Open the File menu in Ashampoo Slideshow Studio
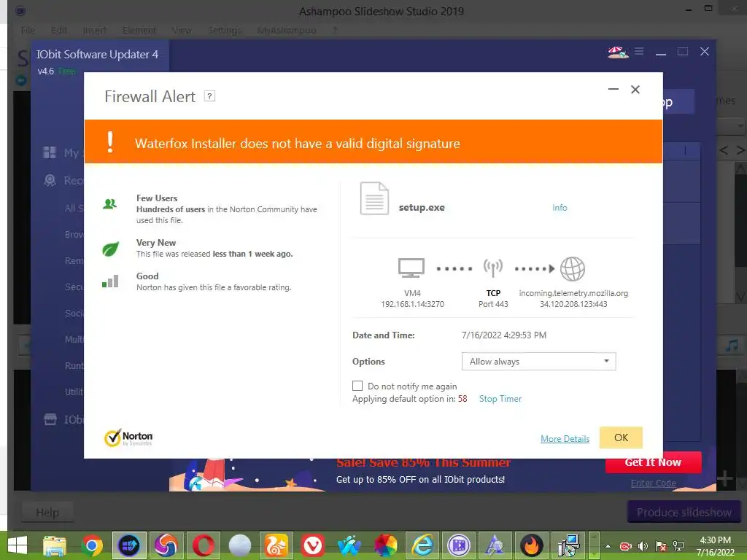 [28, 31]
